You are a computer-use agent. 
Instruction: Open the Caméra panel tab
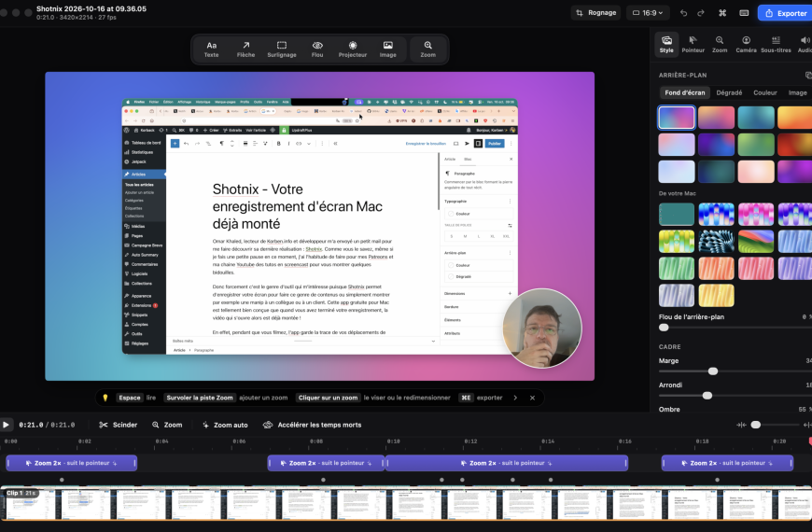(747, 45)
